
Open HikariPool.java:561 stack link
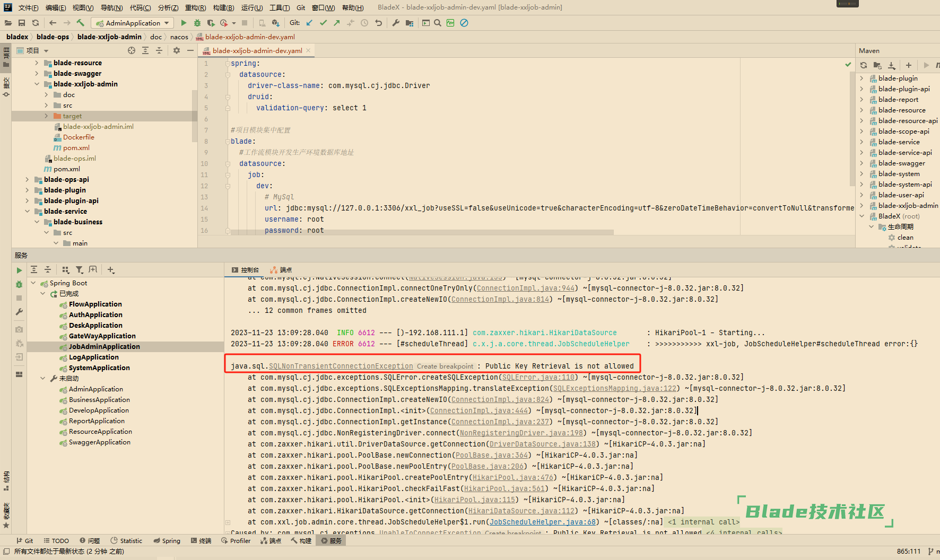[504, 488]
